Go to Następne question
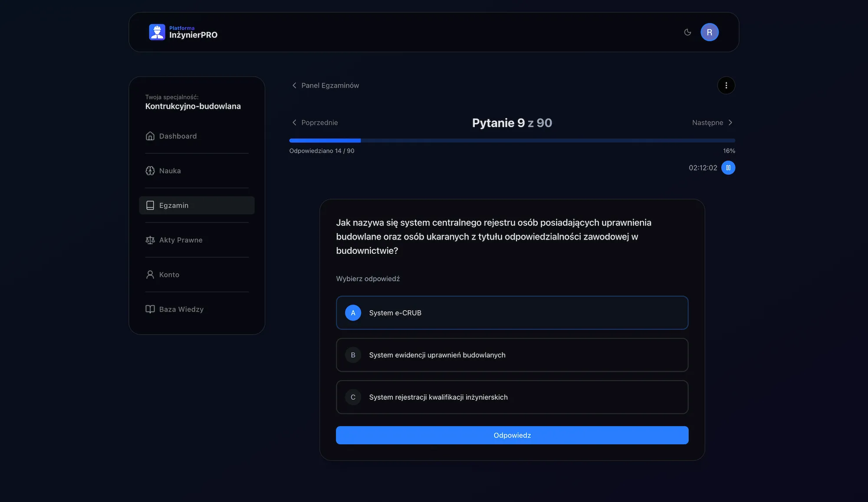Image resolution: width=868 pixels, height=502 pixels. tap(712, 123)
